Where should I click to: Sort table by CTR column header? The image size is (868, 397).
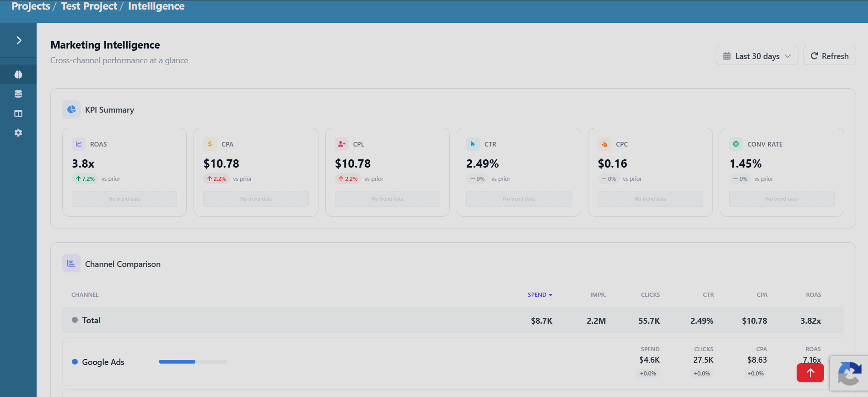tap(708, 295)
